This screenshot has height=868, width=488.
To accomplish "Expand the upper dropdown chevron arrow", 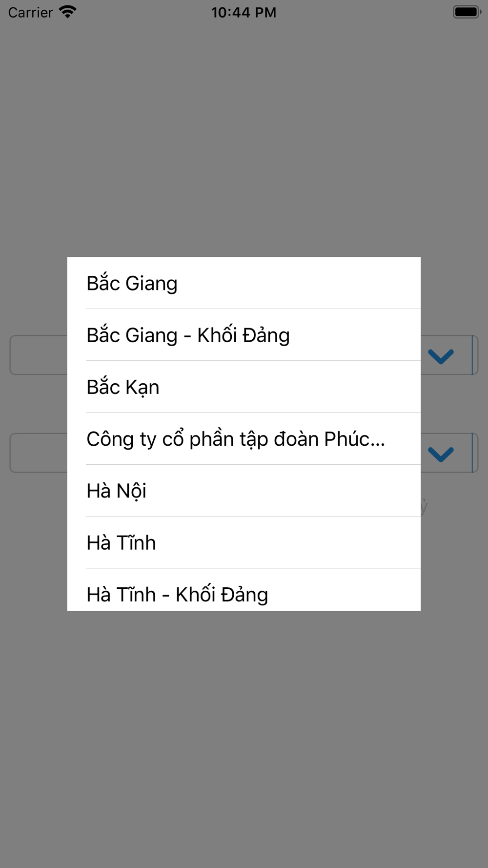I will click(x=441, y=356).
